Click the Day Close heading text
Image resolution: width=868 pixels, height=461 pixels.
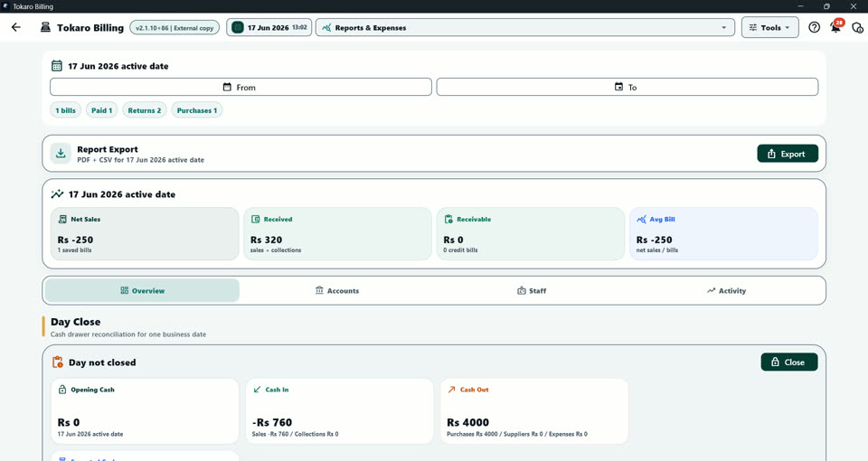75,322
